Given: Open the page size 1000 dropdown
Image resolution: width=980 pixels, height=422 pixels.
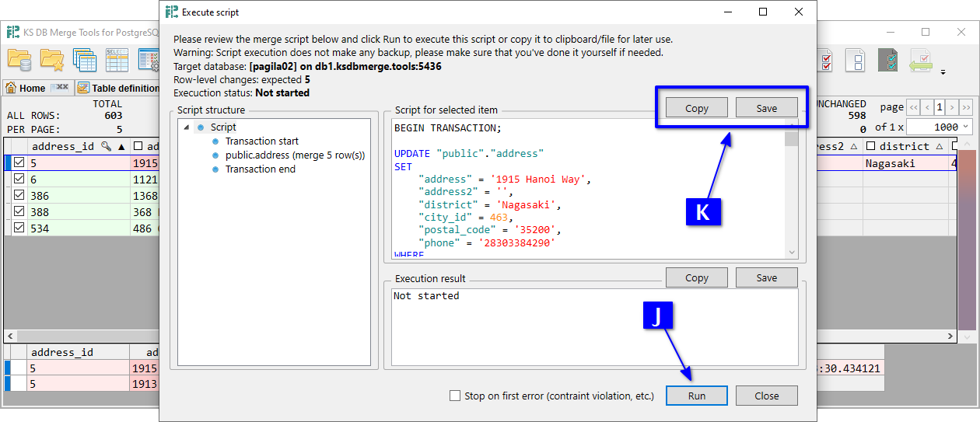Looking at the screenshot, I should point(966,127).
